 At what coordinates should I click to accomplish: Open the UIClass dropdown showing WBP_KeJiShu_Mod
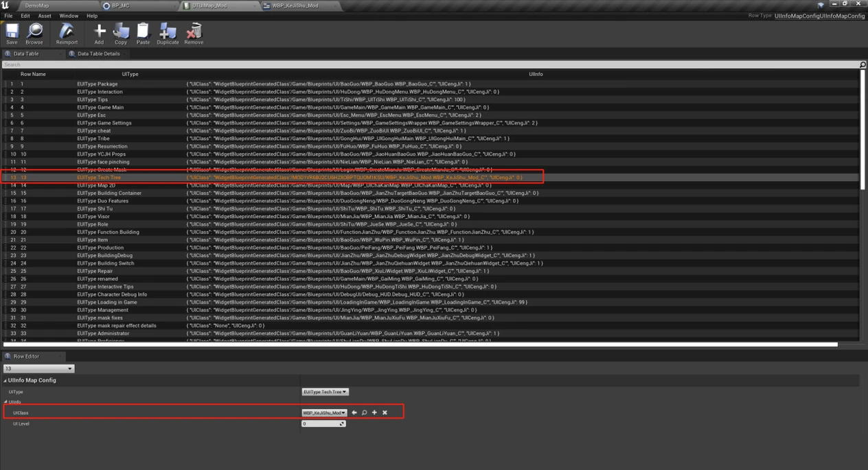(323, 412)
